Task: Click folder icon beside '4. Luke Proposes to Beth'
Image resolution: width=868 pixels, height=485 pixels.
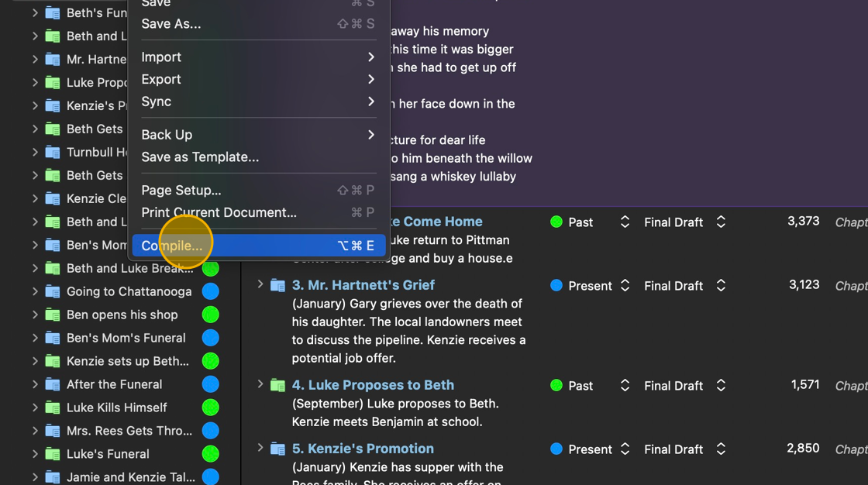Action: point(277,385)
